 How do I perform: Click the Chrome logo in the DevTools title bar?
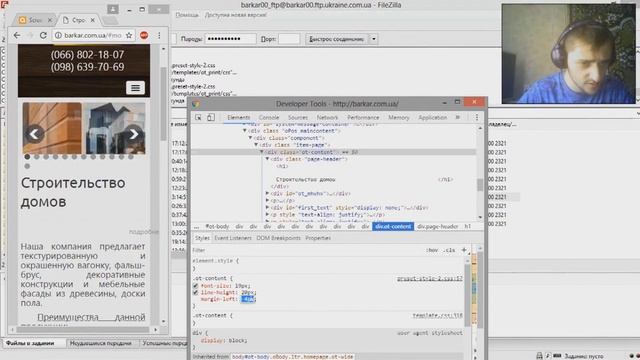click(x=196, y=104)
